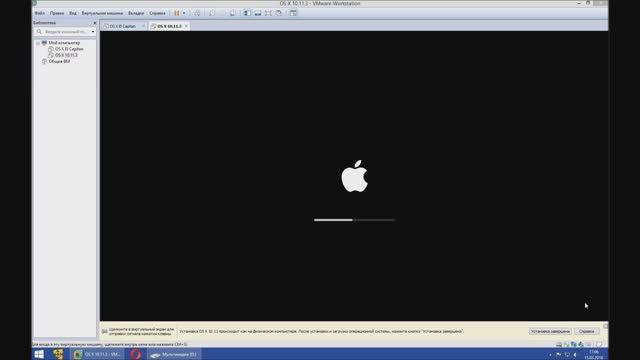Viewport: 640px width, 360px height.
Task: Select the OS X 10.11.3 tab
Action: click(169, 26)
